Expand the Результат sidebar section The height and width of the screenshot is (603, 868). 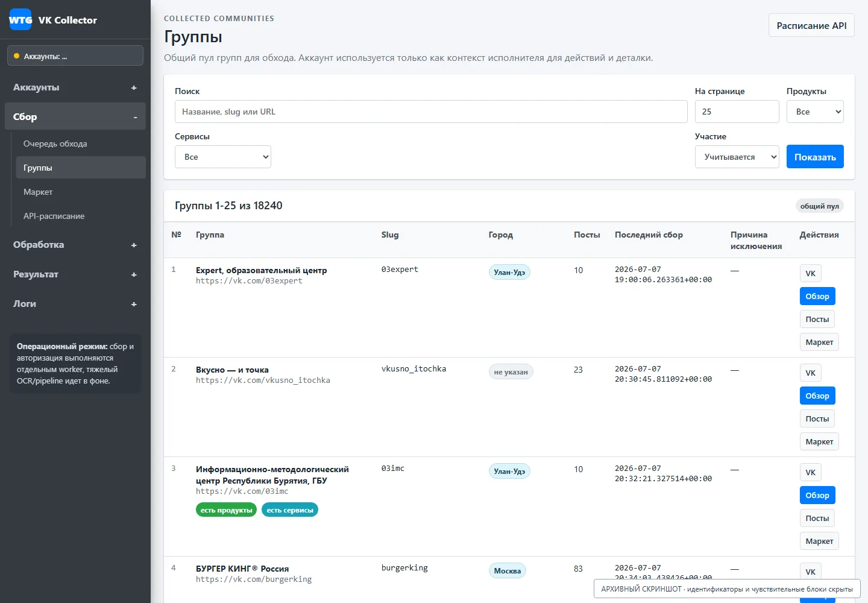[x=75, y=274]
